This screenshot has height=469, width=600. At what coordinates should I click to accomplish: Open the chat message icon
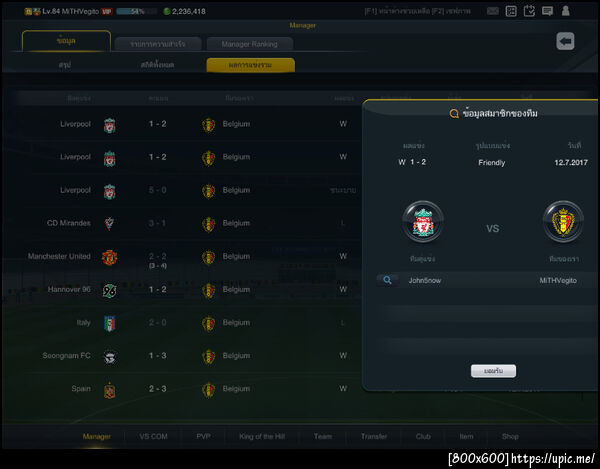[547, 11]
